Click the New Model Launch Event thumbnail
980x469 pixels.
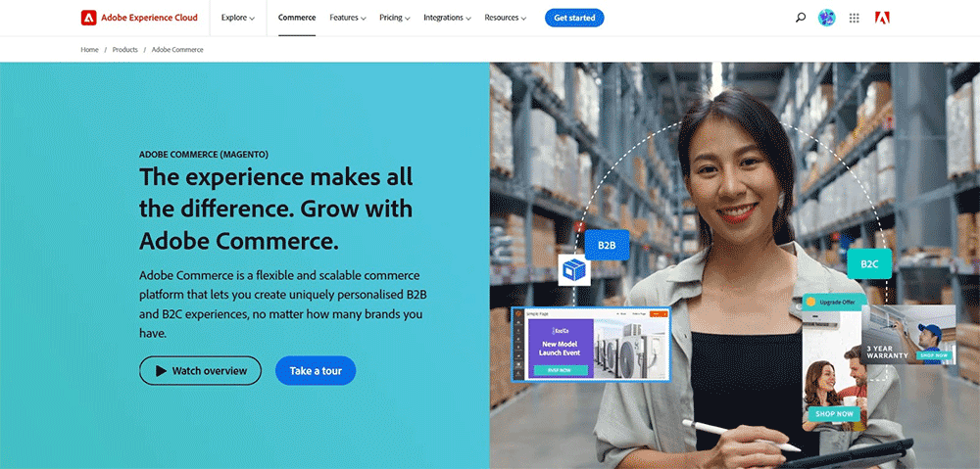[591, 344]
